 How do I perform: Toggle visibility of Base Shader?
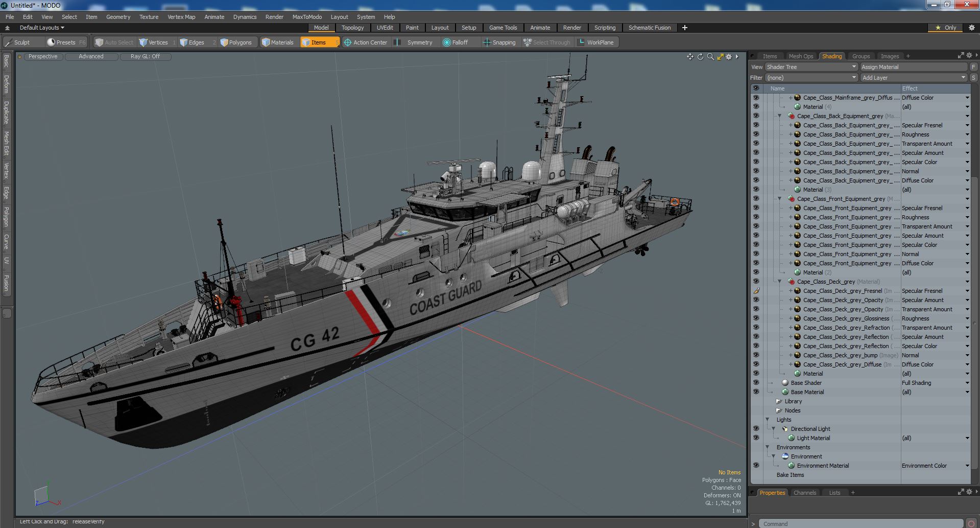point(756,383)
